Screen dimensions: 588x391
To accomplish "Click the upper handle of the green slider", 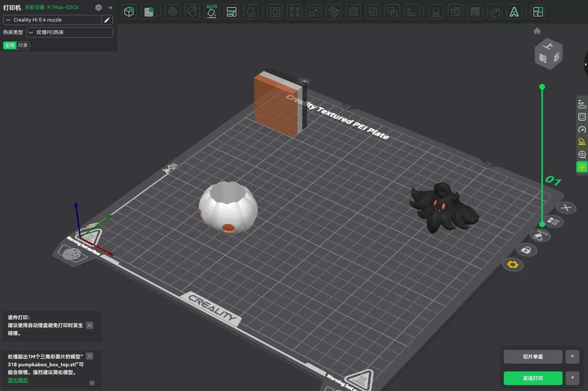I will coord(542,87).
